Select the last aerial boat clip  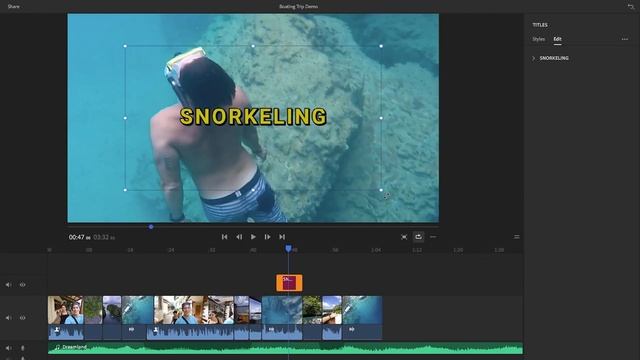pos(362,310)
